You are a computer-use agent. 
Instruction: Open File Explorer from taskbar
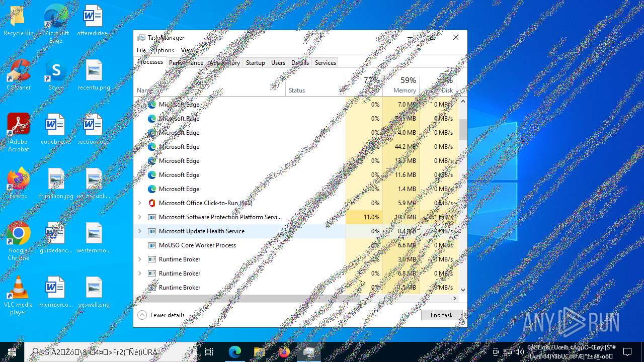(x=259, y=352)
